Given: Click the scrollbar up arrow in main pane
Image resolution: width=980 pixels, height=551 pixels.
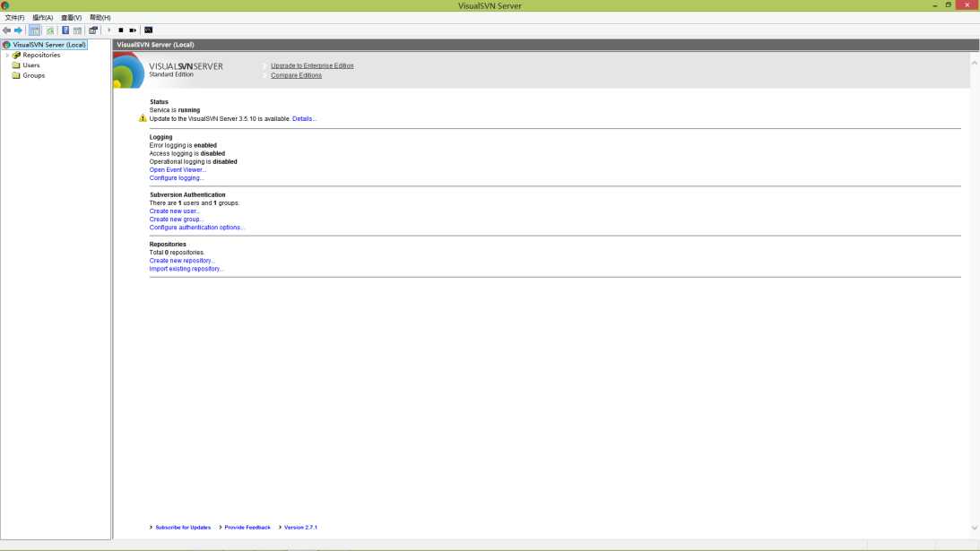Looking at the screenshot, I should tap(975, 63).
